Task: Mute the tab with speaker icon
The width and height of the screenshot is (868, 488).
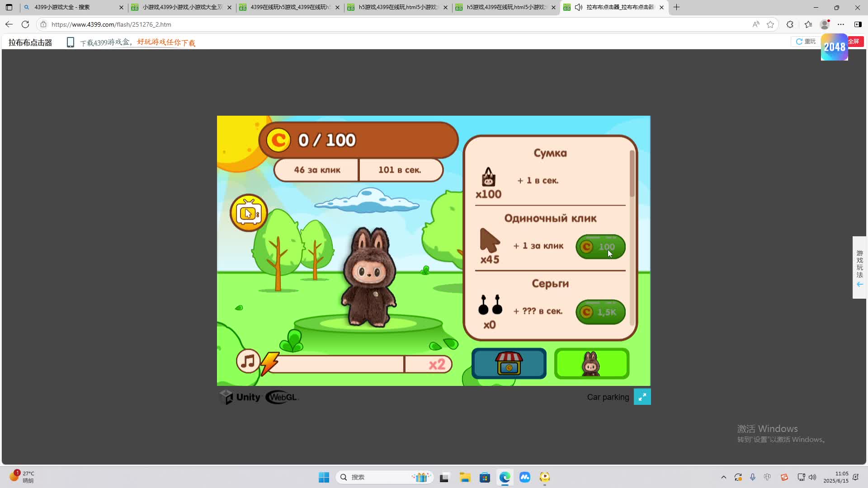Action: 578,7
